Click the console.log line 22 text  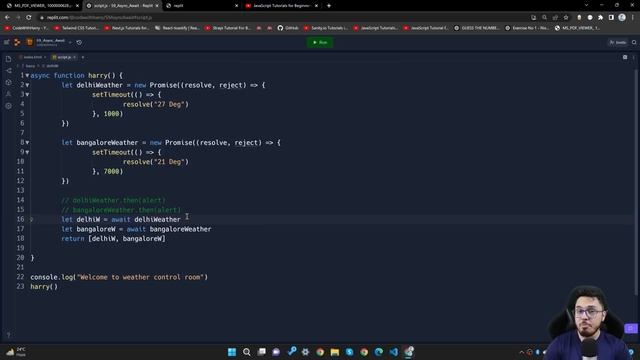pyautogui.click(x=119, y=277)
